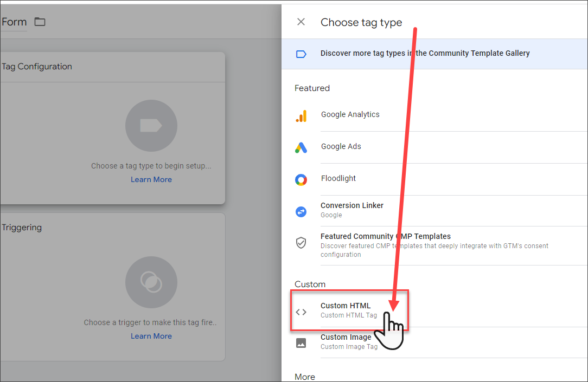The height and width of the screenshot is (382, 588).
Task: Click the 'Custom' section label
Action: (x=310, y=284)
